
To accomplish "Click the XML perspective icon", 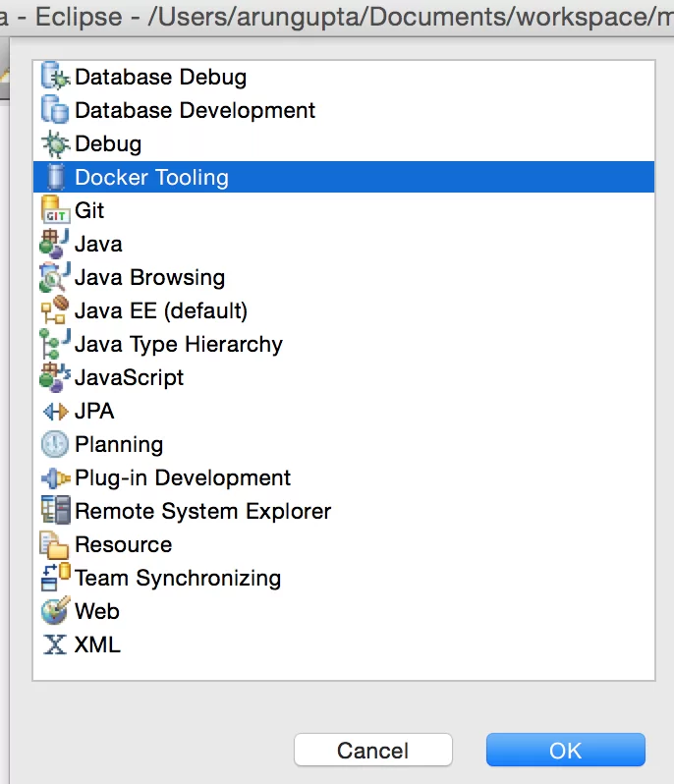I will pos(55,644).
